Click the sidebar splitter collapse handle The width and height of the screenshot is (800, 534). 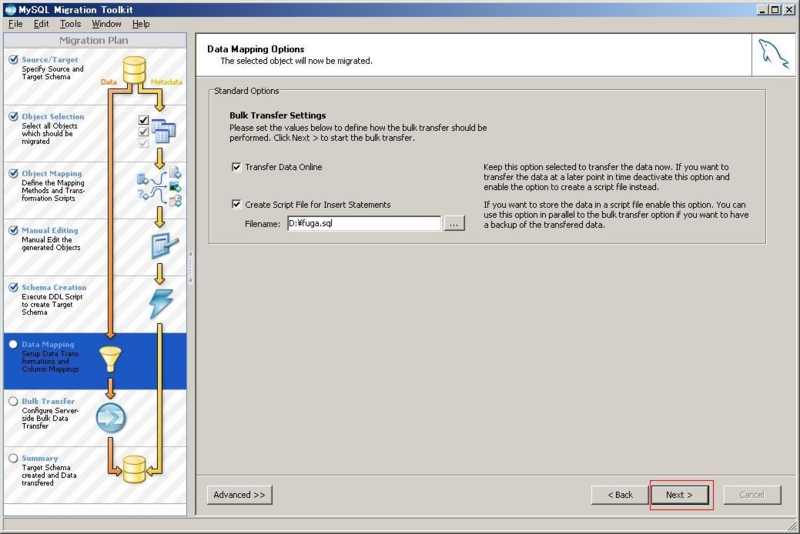pyautogui.click(x=190, y=267)
